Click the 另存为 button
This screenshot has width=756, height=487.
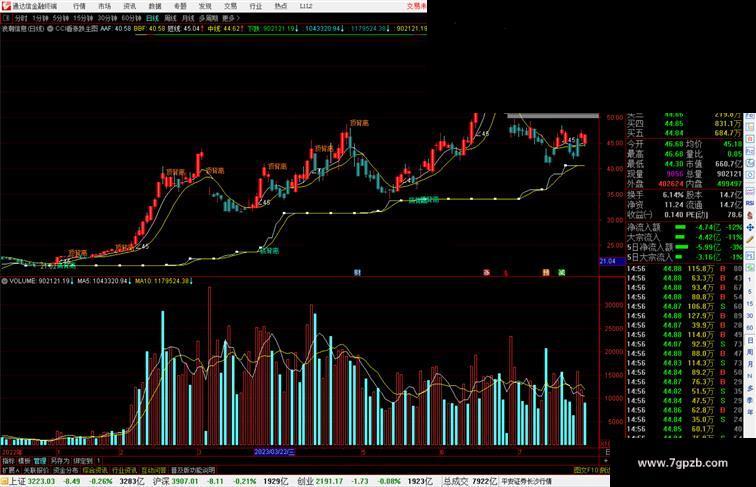pos(60,461)
